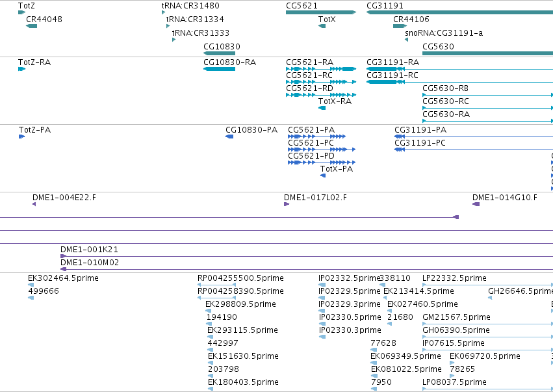553x392 pixels.
Task: Click the CR44106 gene label
Action: (x=411, y=19)
